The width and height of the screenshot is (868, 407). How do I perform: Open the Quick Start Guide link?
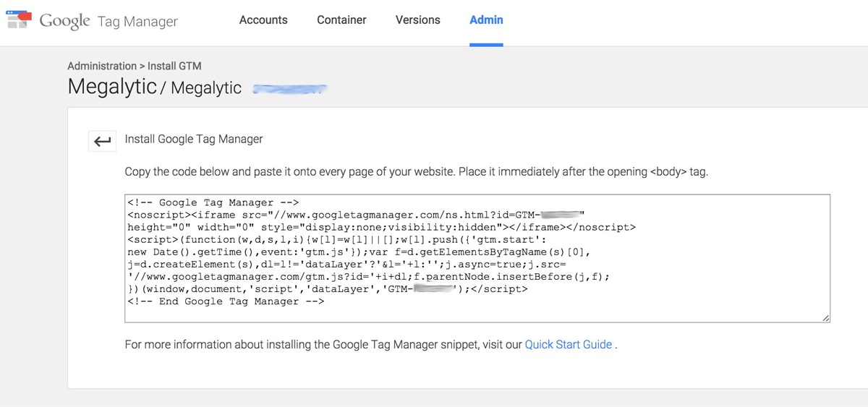pos(569,345)
